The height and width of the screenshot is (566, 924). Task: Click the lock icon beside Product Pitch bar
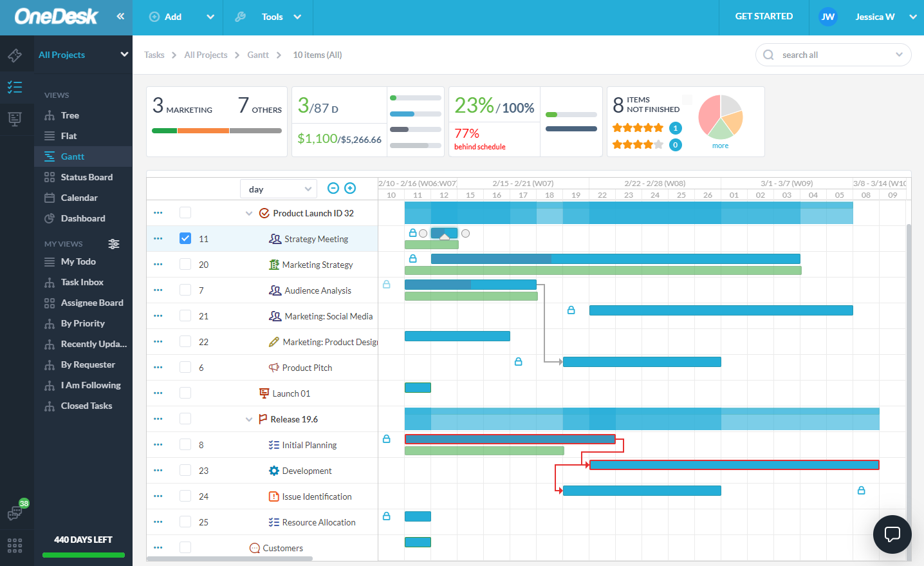(x=518, y=361)
